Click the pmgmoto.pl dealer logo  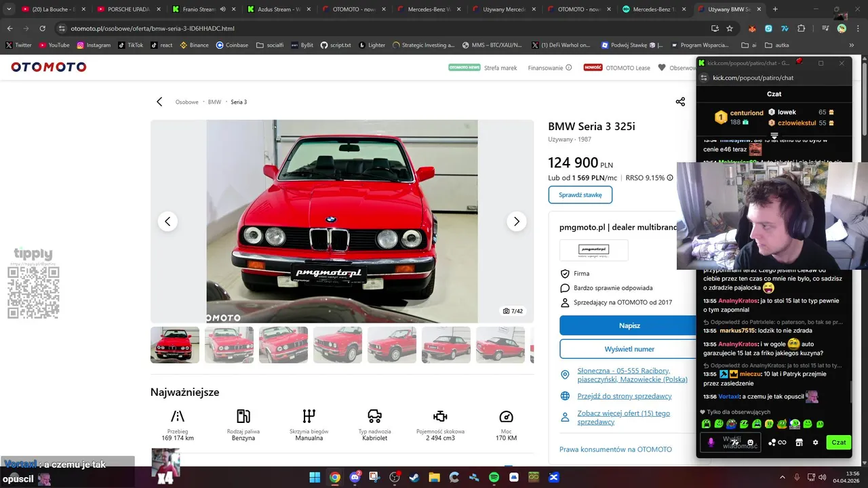pos(593,250)
